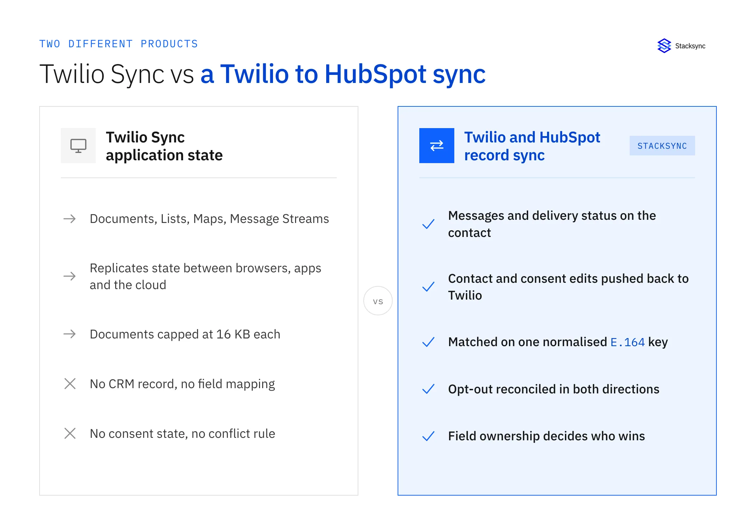
Task: Click the blue E.164 code text
Action: click(x=628, y=342)
